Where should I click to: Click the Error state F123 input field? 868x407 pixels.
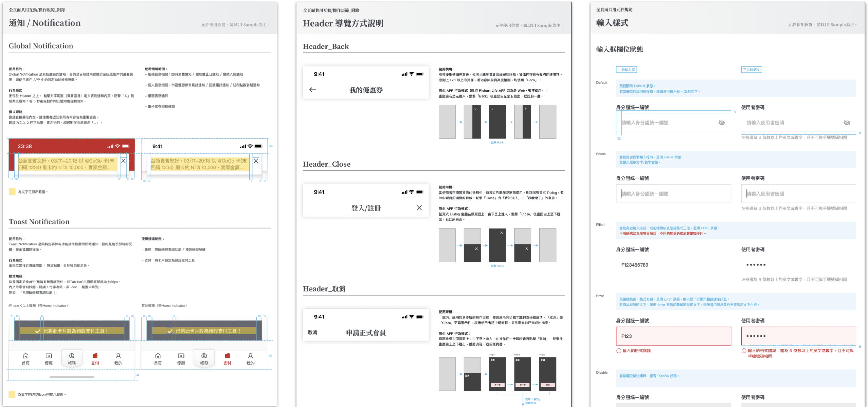[673, 336]
